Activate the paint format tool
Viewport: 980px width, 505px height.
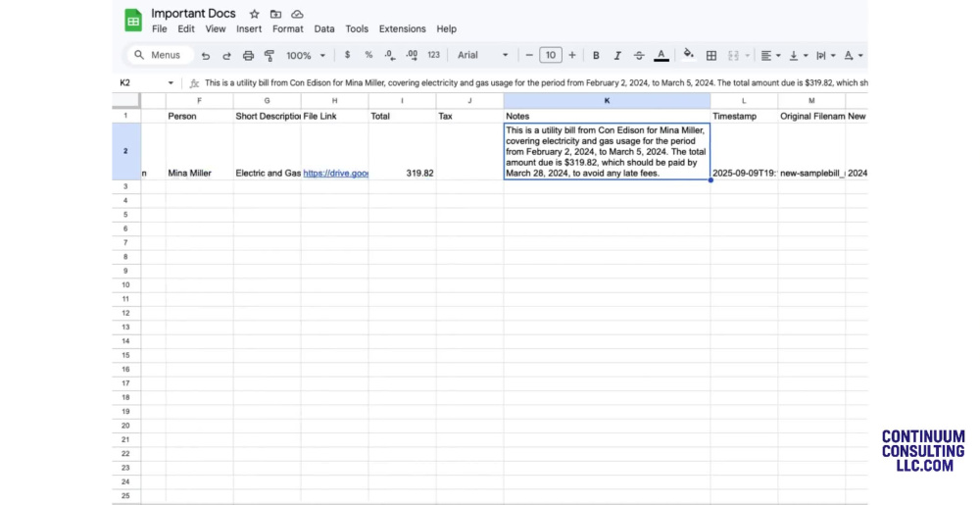pos(269,56)
